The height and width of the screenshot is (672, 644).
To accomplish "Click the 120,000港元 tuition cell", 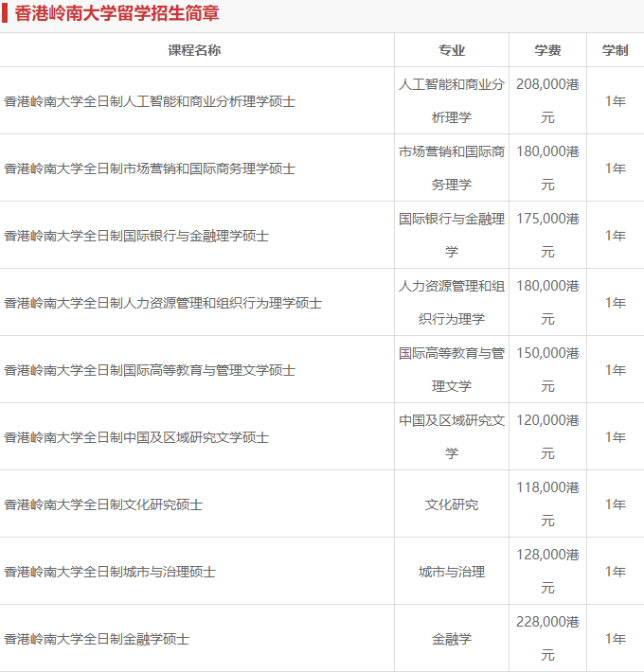I will click(x=547, y=436).
